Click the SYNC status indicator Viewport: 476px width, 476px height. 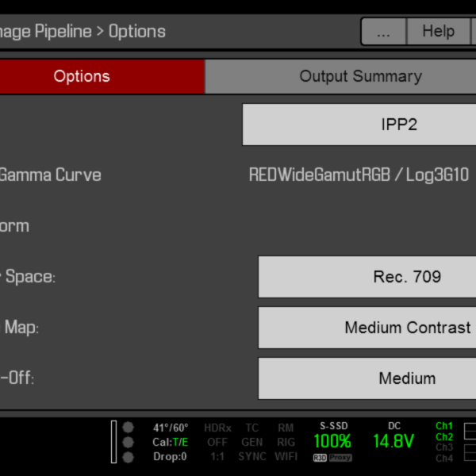(252, 456)
